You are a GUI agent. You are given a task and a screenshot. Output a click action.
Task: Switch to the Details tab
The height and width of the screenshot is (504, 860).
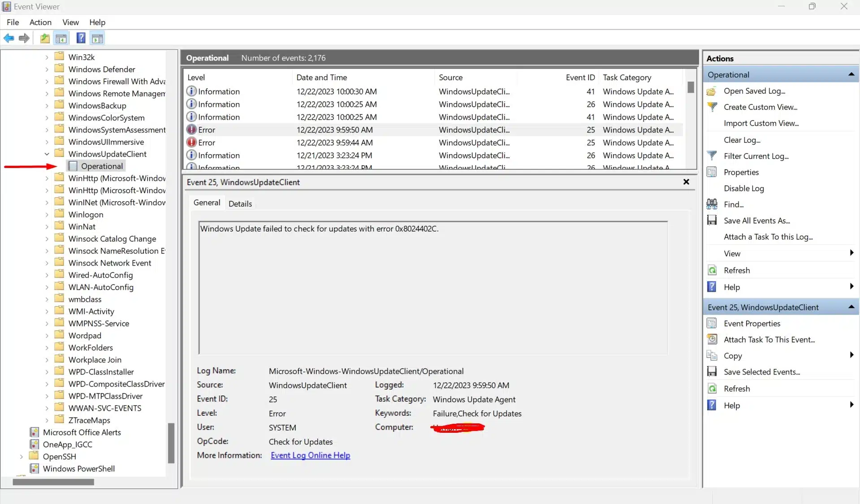(x=240, y=203)
